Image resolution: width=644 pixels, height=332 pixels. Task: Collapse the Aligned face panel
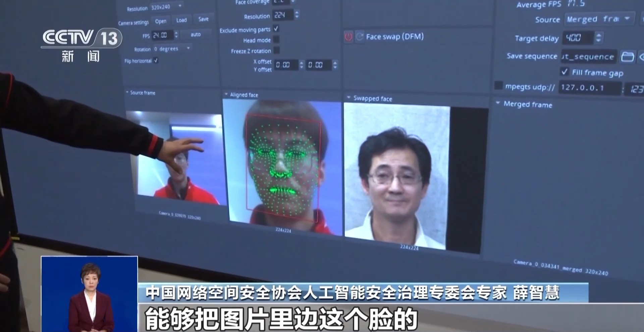[226, 94]
